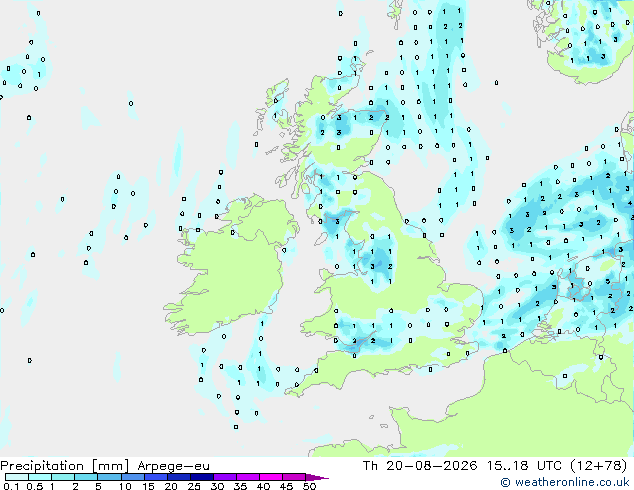
Task: Click the '40' legend scale label
Action: coord(263,486)
